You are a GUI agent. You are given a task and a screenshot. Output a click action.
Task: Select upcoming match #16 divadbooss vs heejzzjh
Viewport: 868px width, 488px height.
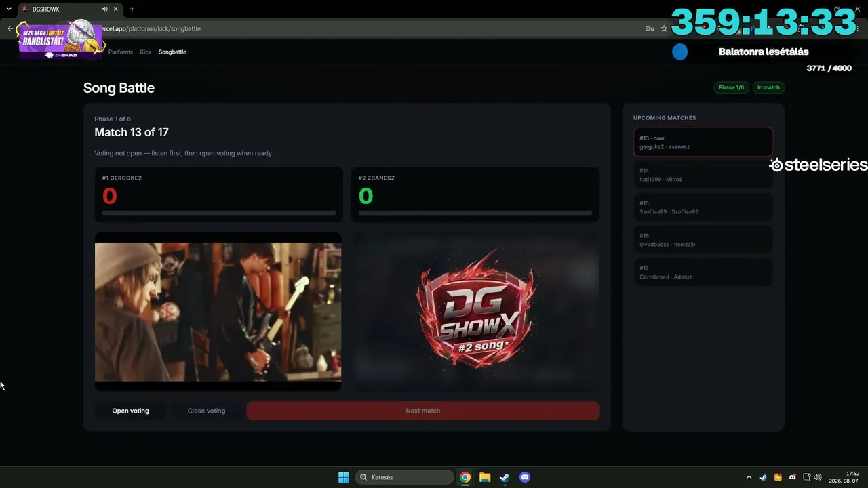point(703,240)
